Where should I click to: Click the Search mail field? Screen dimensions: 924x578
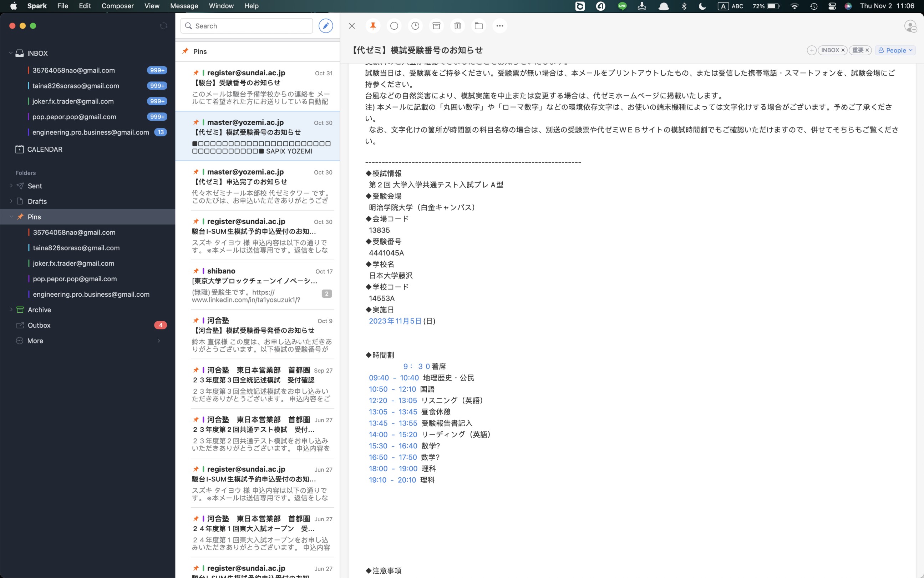tap(247, 26)
